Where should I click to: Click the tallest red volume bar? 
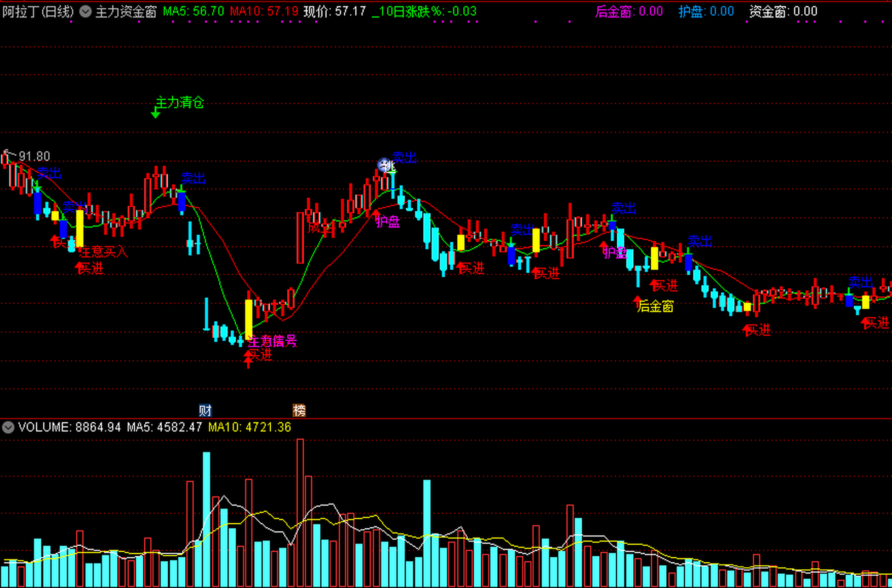click(300, 510)
